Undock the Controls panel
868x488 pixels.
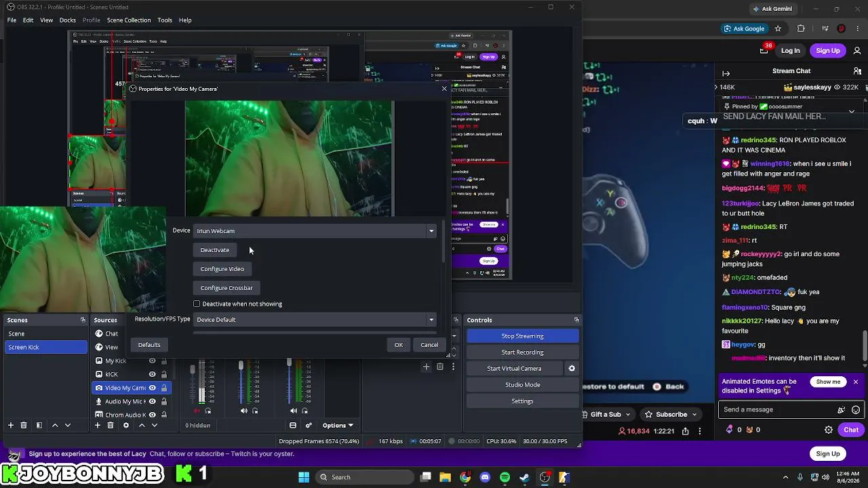click(576, 320)
